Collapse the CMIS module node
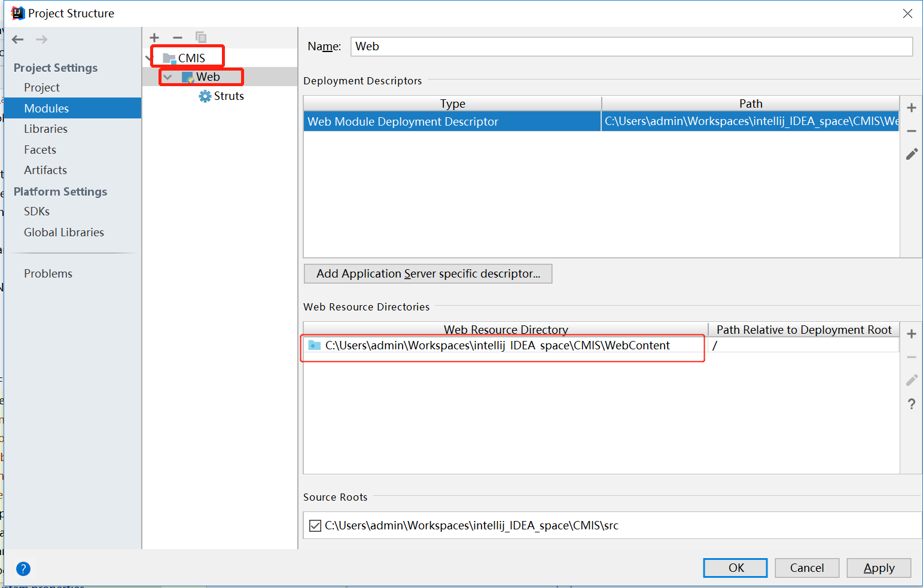 (150, 58)
